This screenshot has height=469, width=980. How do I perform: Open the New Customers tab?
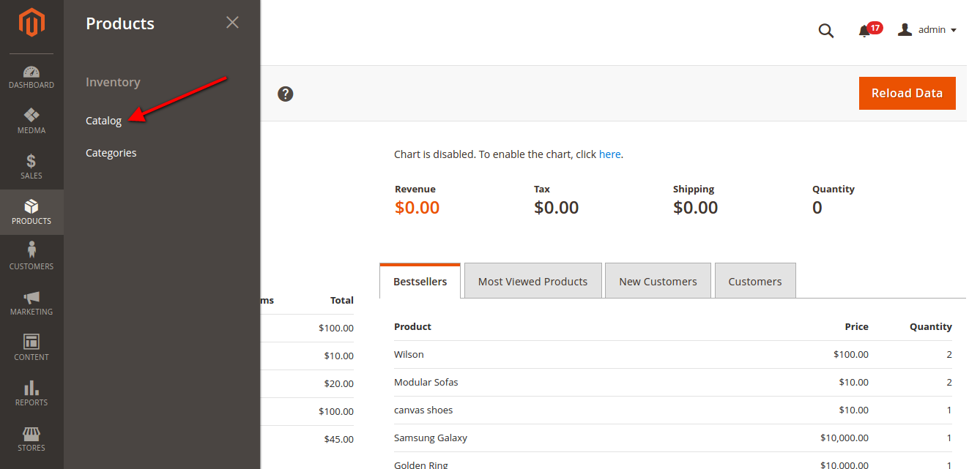pyautogui.click(x=658, y=280)
